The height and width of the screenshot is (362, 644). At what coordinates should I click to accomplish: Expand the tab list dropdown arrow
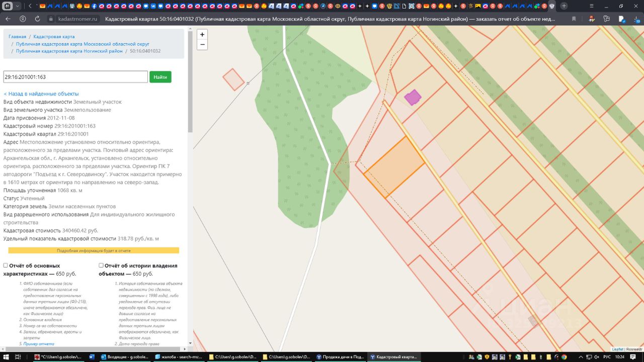point(18,6)
